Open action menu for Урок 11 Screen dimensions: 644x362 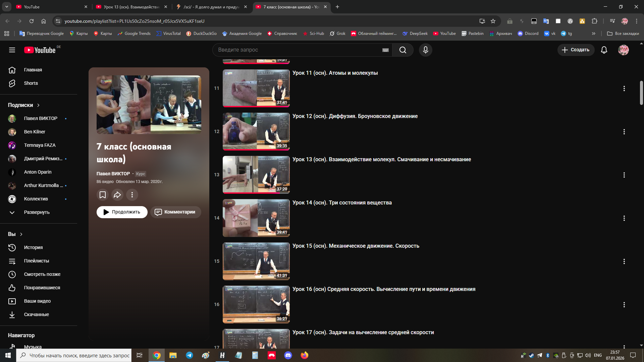click(624, 88)
